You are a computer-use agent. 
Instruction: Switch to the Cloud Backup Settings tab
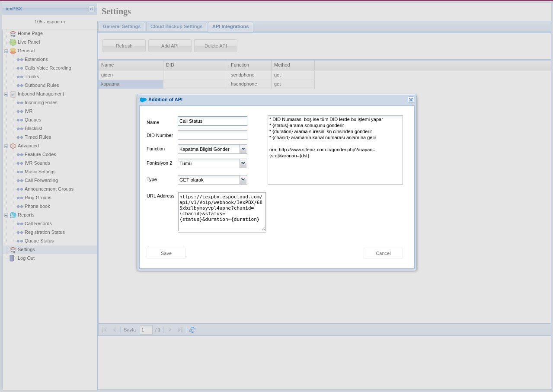[176, 26]
